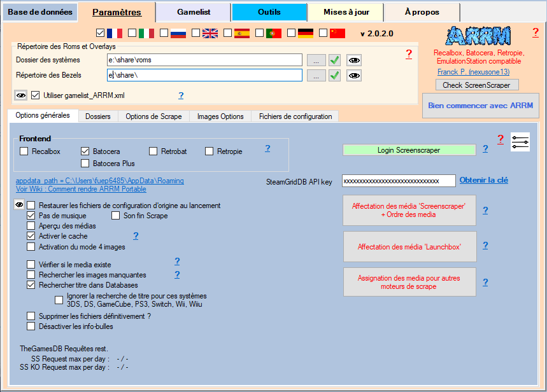Image resolution: width=547 pixels, height=392 pixels.
Task: Click red question mark beside ARRM logo
Action: click(536, 32)
